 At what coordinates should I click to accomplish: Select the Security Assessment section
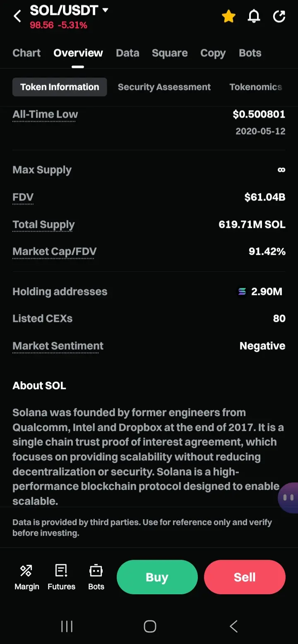(x=164, y=87)
